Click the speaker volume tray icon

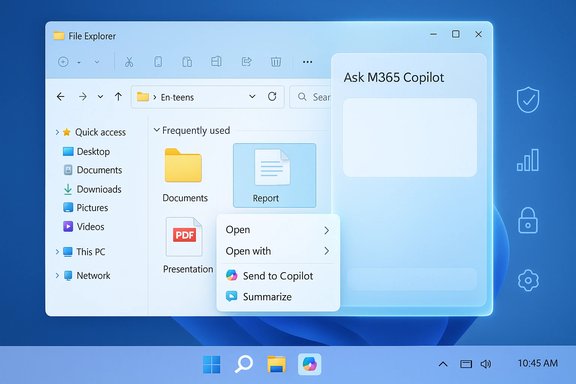pos(486,364)
